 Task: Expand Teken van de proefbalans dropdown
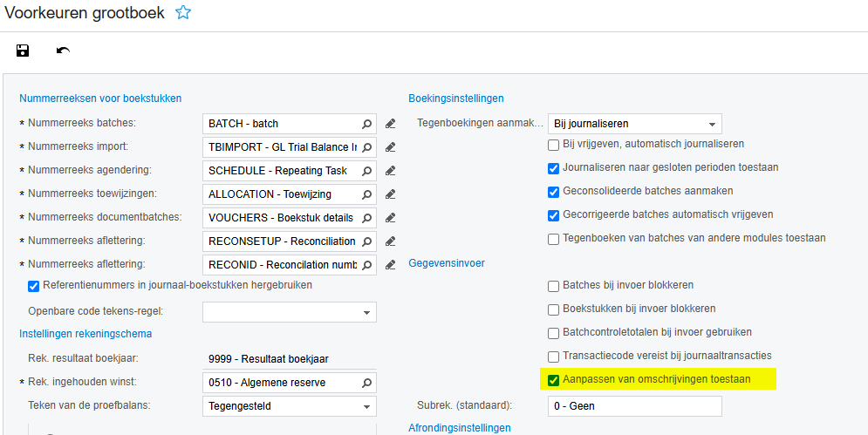366,406
